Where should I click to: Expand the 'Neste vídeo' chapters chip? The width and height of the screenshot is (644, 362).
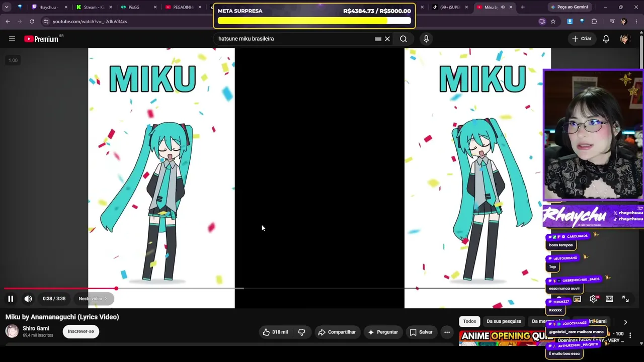coord(93,299)
